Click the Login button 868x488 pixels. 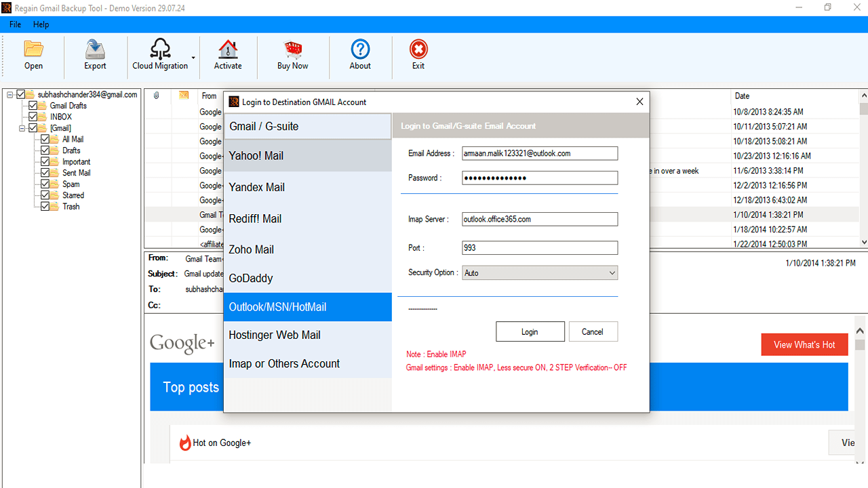[530, 331]
